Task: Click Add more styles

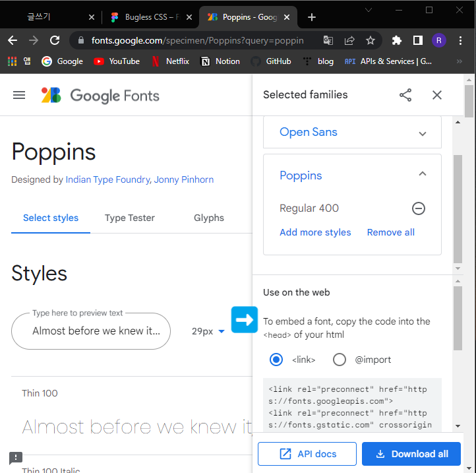Action: (315, 232)
